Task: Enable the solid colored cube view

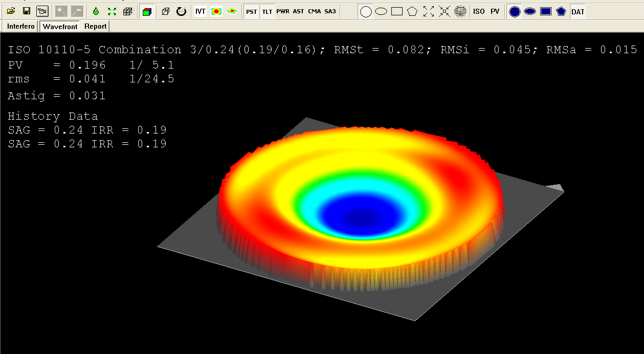Action: coord(147,11)
